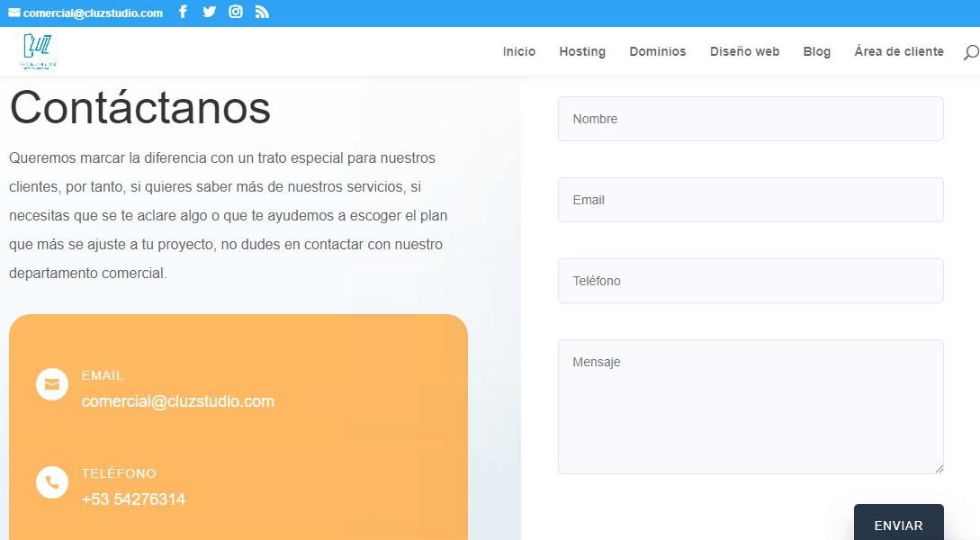This screenshot has height=540, width=980.
Task: Open the Twitter icon in the top bar
Action: (210, 12)
